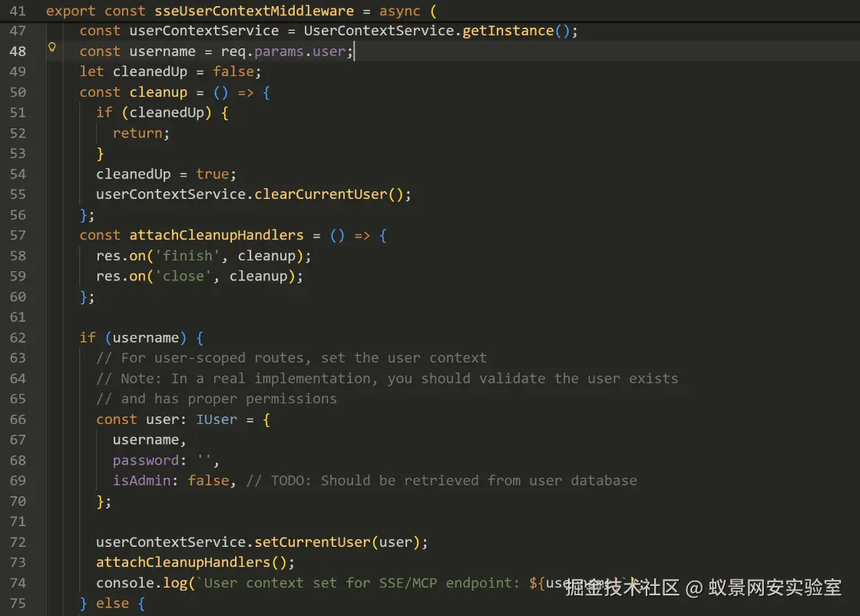Click line number 41 in the sticky header
Viewport: 860px width, 616px height.
(18, 11)
